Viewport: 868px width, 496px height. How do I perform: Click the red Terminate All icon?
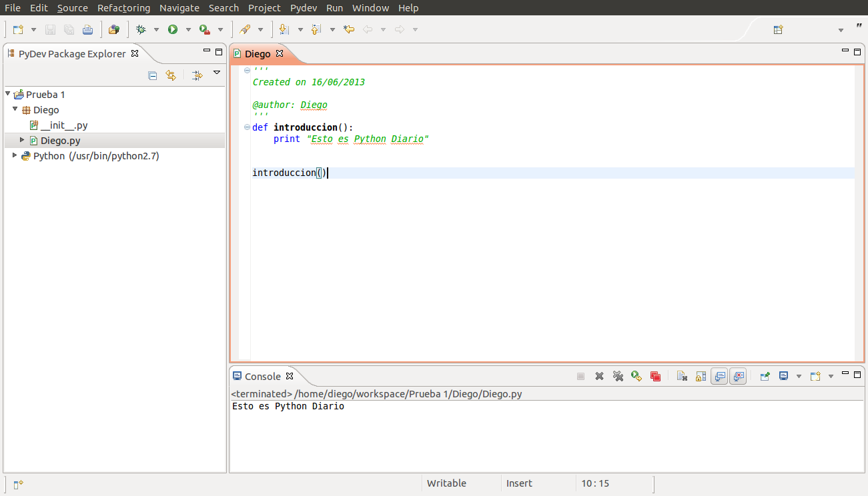tap(655, 376)
